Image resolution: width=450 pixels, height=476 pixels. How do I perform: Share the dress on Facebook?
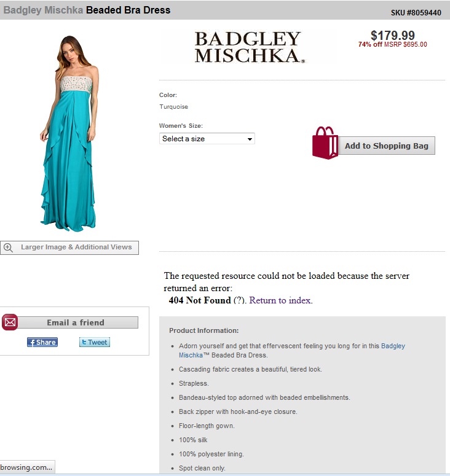42,343
